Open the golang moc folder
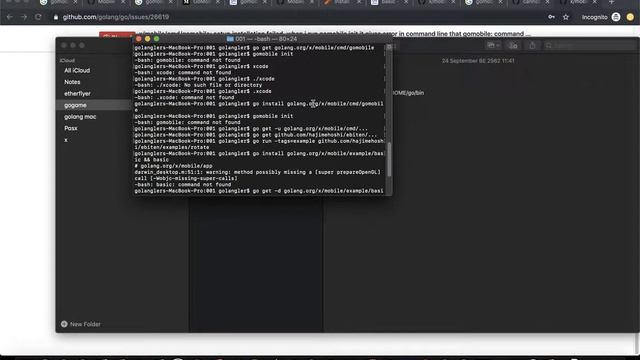Screen dimensions: 640x360 pos(80,117)
